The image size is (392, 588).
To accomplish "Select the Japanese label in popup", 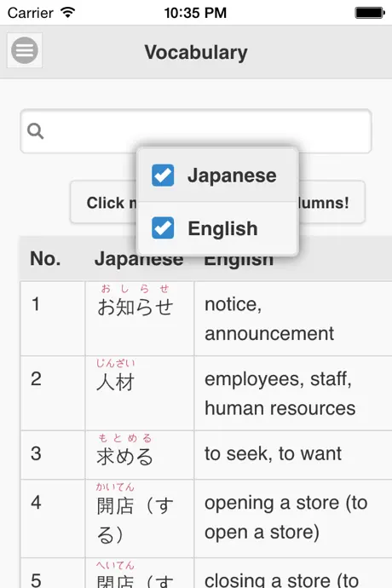I will point(232,176).
